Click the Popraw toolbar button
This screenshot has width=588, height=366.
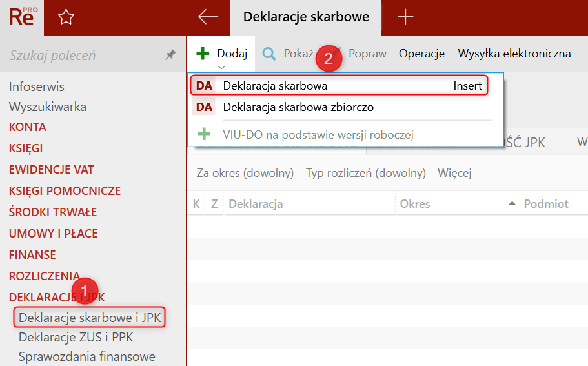[x=367, y=54]
